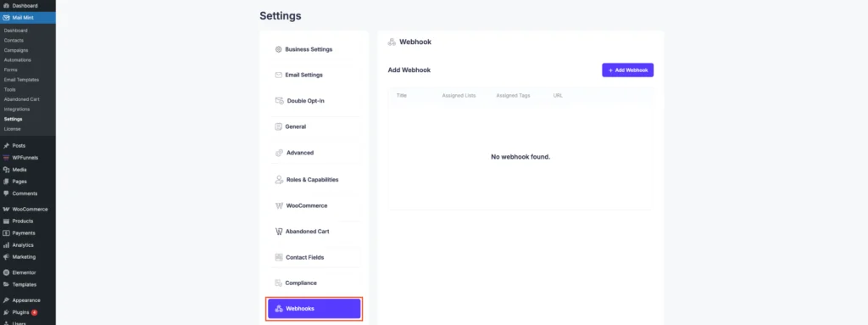Open Integrations in Mail Mint menu
Screen dimensions: 868x325
tap(17, 109)
